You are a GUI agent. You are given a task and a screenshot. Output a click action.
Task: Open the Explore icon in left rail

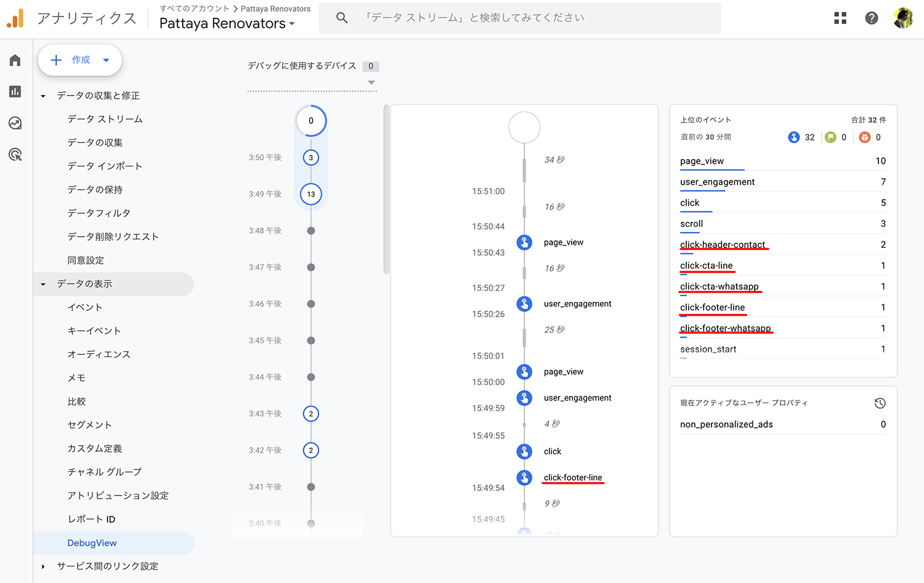(15, 123)
